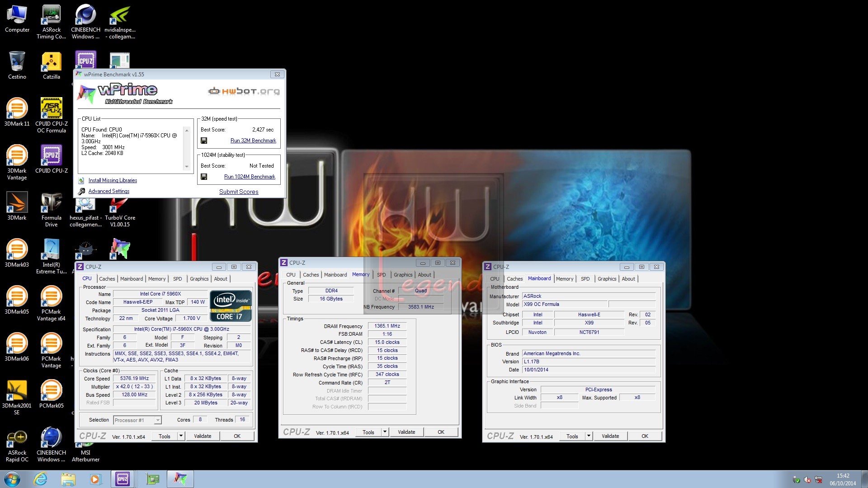Image resolution: width=868 pixels, height=488 pixels.
Task: Click the DRAM Frequency value 1365.1 MHz
Action: point(387,326)
